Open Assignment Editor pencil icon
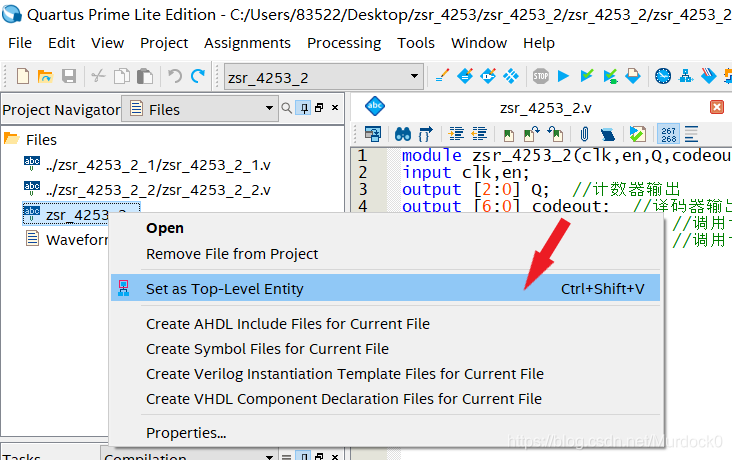Image resolution: width=732 pixels, height=460 pixels. pyautogui.click(x=442, y=76)
